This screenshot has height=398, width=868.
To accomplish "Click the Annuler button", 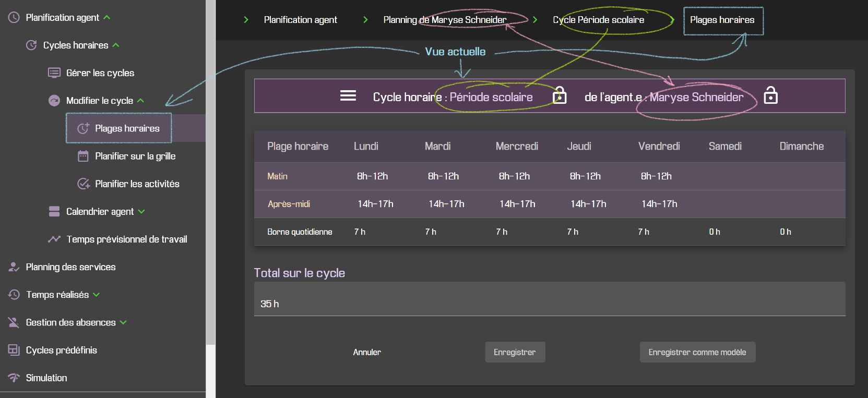I will 367,352.
